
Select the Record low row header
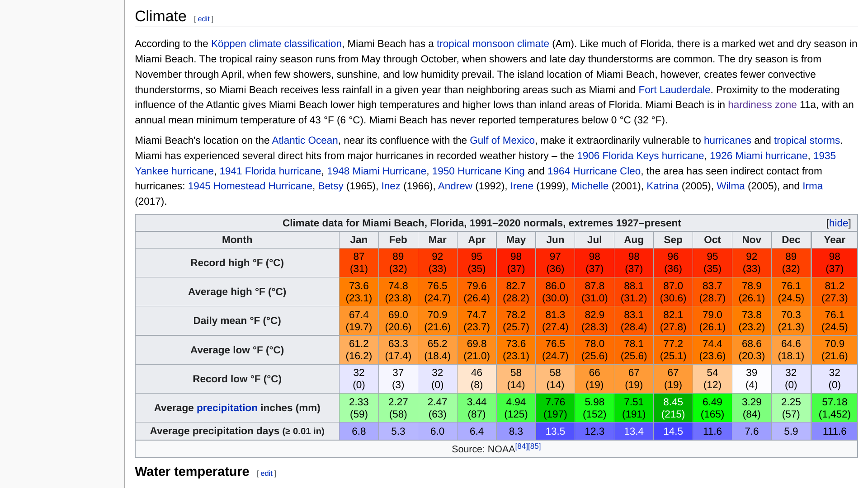(x=237, y=379)
